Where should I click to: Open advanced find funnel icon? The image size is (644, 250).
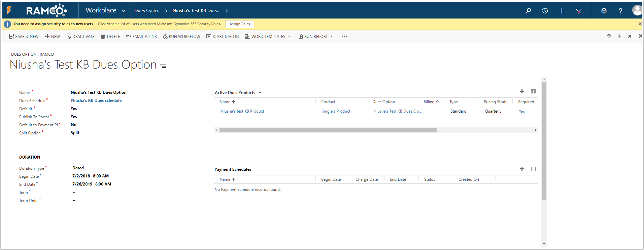pyautogui.click(x=579, y=11)
